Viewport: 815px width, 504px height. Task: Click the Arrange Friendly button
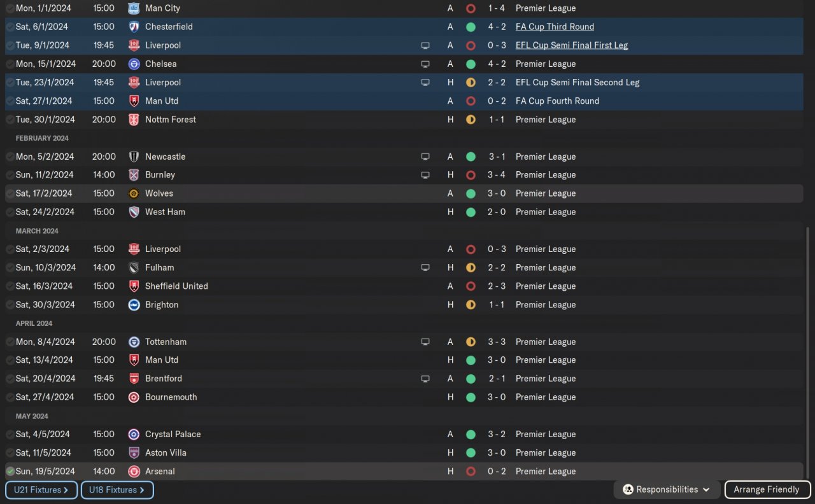coord(767,490)
